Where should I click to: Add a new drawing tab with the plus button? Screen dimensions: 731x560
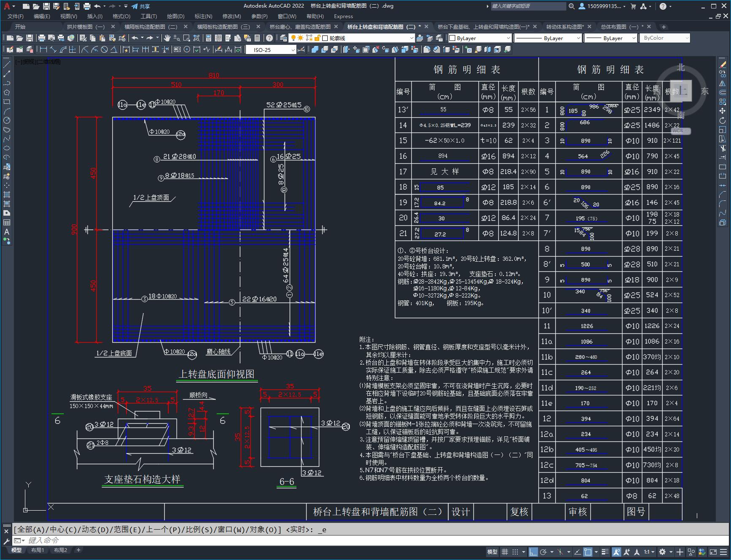click(663, 27)
